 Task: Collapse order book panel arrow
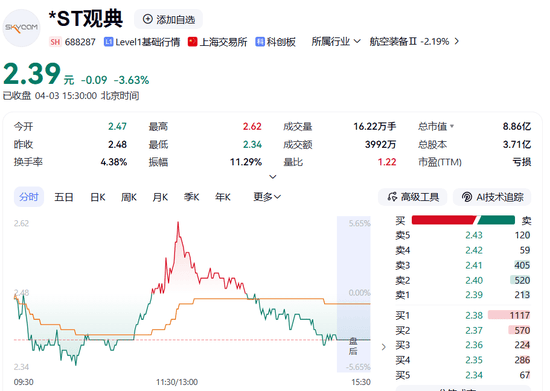[x=383, y=347]
